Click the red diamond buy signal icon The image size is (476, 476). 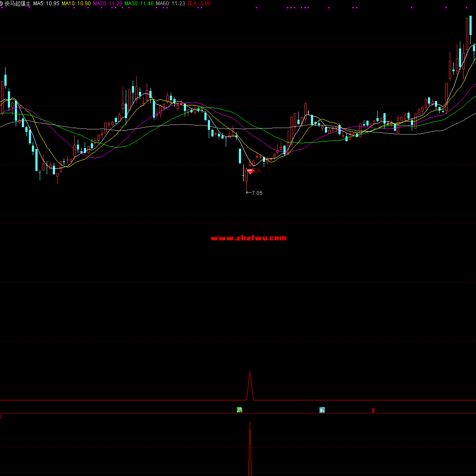[250, 172]
